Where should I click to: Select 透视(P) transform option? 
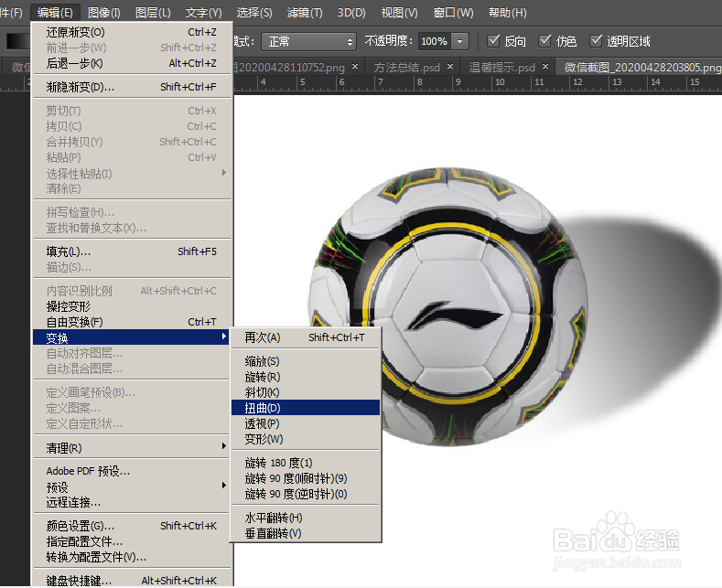(306, 423)
